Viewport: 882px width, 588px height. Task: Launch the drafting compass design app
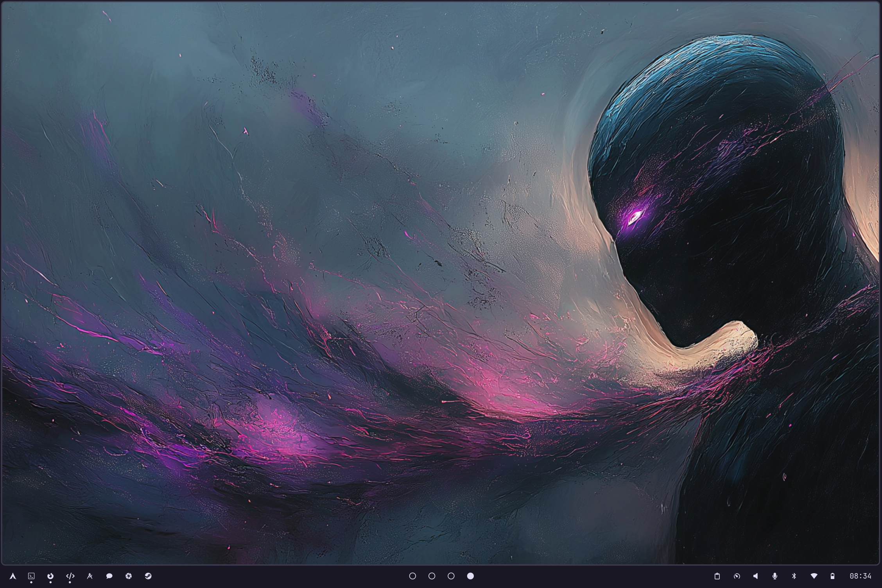(x=90, y=576)
